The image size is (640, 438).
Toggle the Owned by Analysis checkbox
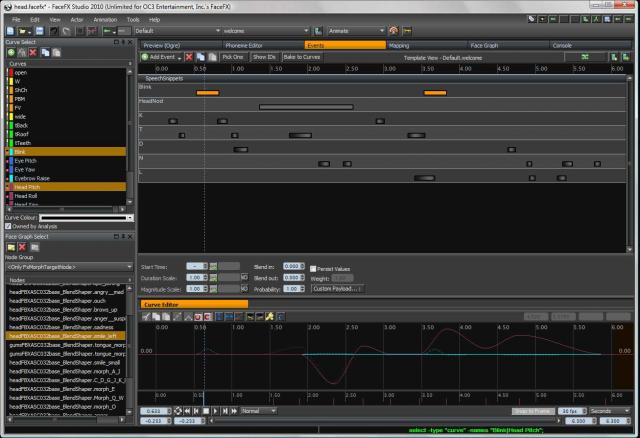8,226
